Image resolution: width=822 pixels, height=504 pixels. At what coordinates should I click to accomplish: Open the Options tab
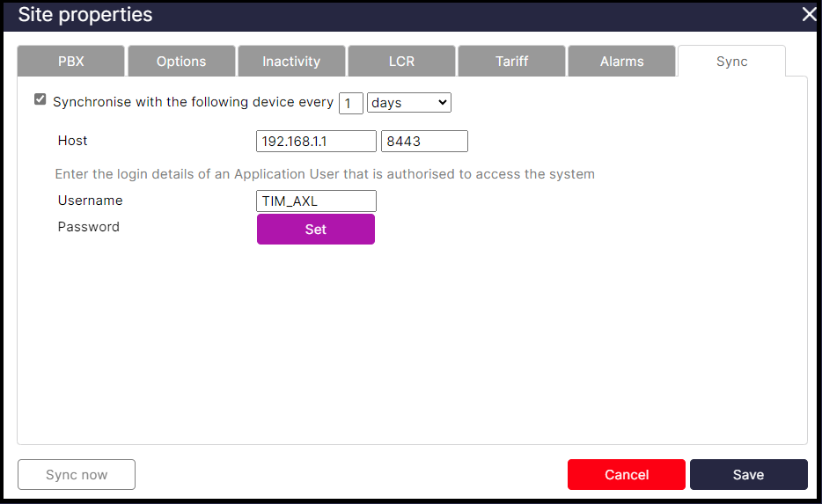point(181,62)
